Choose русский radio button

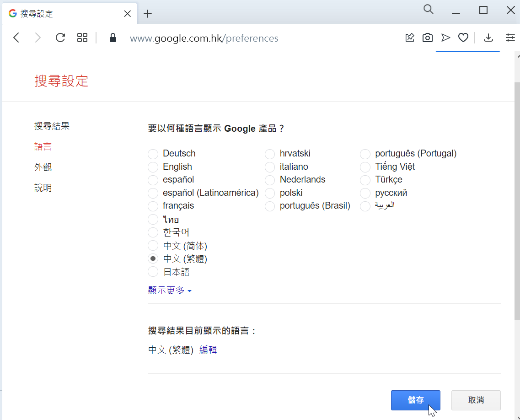[x=365, y=193]
